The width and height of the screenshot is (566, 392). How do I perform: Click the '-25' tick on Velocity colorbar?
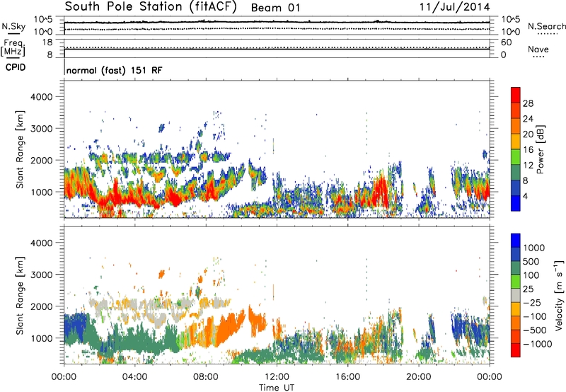tap(532, 302)
